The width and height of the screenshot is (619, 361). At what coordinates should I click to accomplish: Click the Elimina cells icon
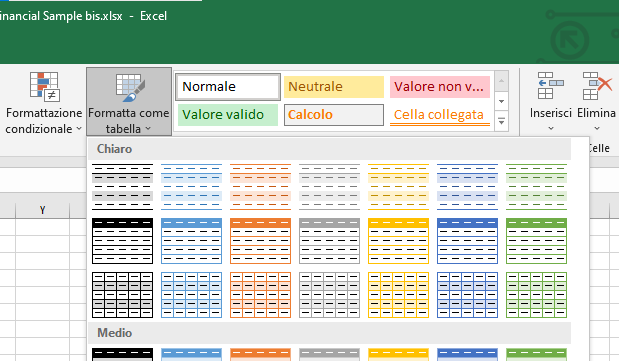point(597,86)
